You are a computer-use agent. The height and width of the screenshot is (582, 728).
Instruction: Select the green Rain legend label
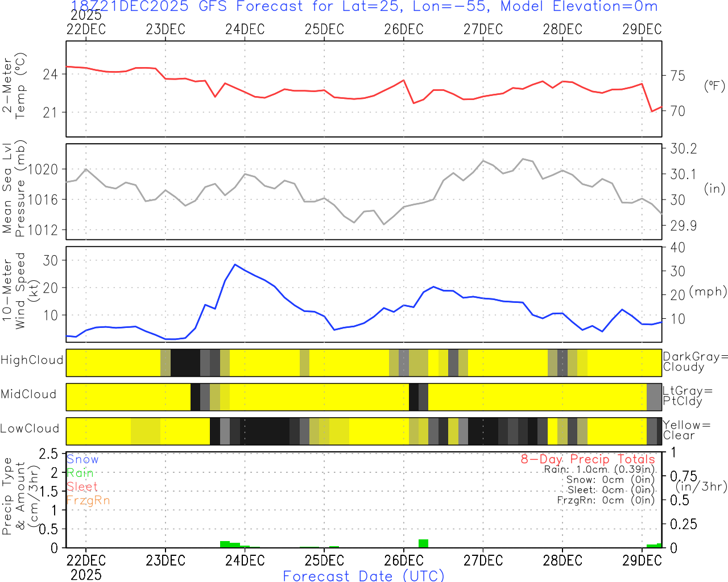[80, 473]
